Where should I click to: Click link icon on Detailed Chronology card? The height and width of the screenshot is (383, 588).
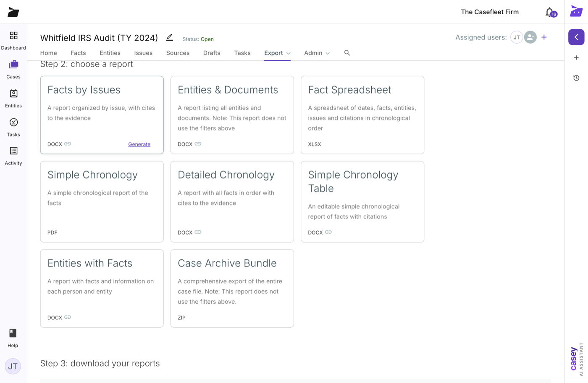click(198, 232)
